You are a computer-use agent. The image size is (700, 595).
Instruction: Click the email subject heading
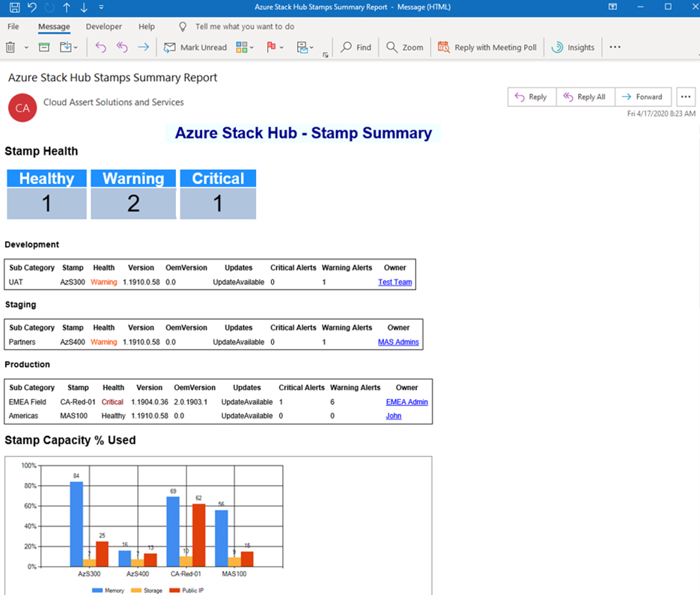[112, 78]
